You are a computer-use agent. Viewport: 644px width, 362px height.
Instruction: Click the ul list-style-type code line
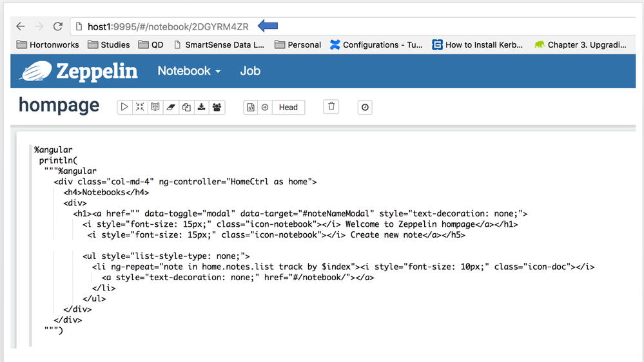tap(166, 256)
